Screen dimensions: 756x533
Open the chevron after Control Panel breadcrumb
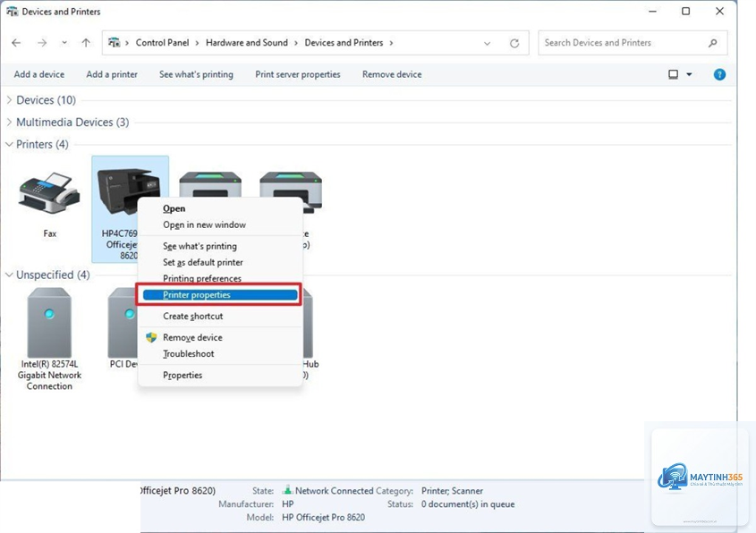(197, 43)
